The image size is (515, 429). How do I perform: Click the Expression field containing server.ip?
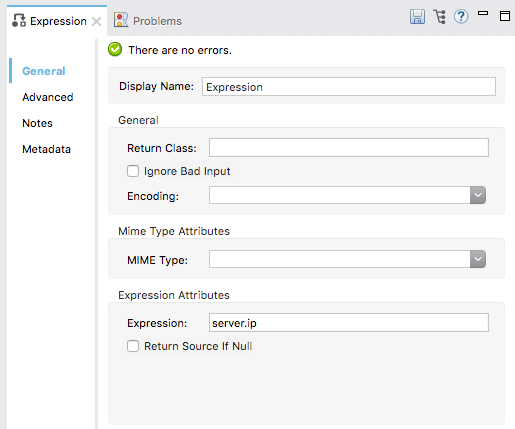coord(349,322)
